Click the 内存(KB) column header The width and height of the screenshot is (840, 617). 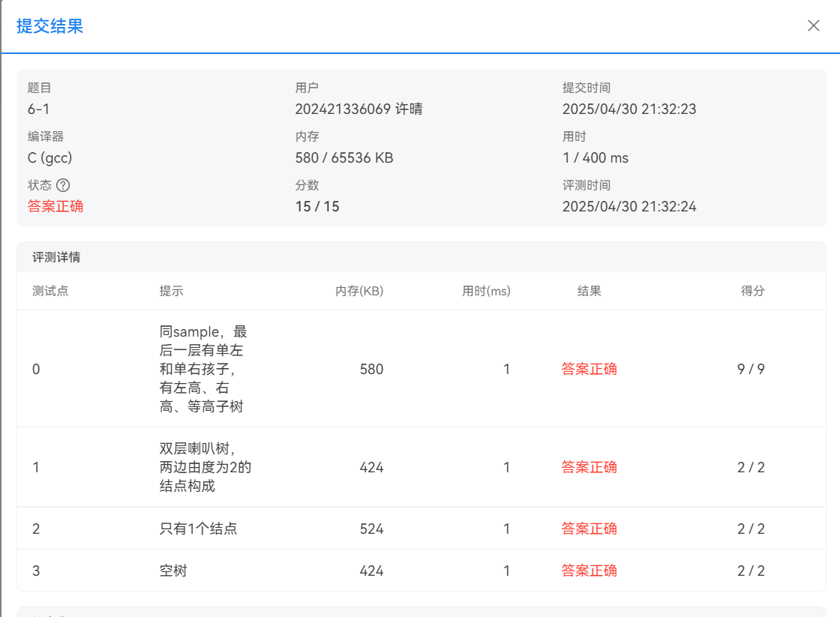359,291
